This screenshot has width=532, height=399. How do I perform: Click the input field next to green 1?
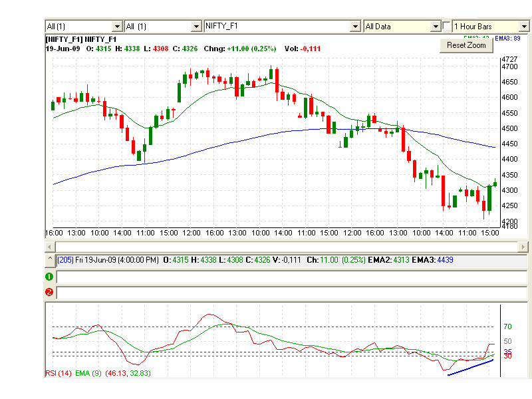point(292,277)
